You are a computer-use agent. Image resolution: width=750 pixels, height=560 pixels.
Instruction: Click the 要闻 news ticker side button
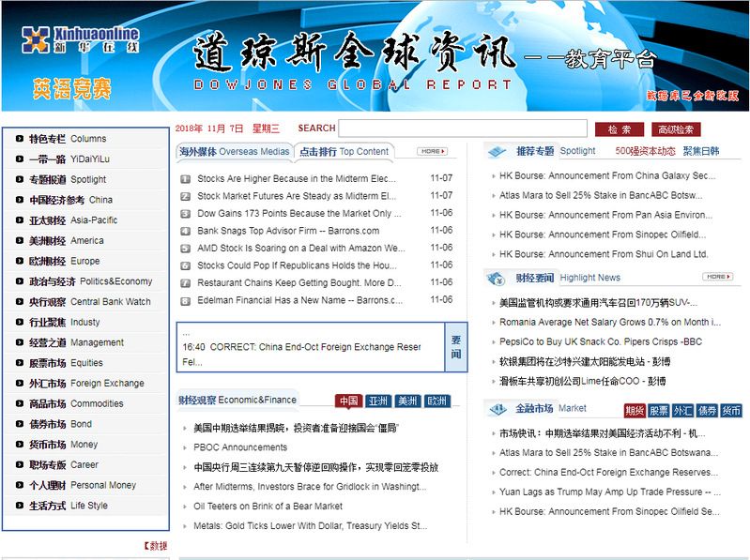pos(455,347)
